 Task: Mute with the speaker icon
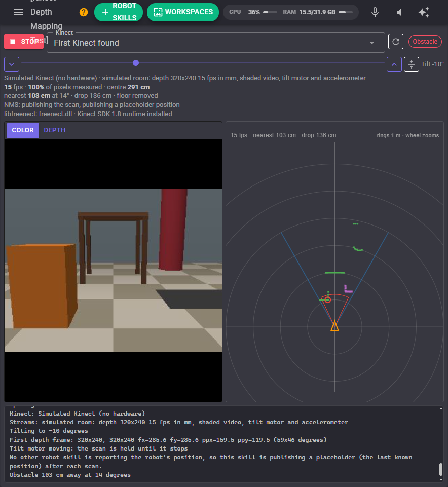tap(399, 12)
